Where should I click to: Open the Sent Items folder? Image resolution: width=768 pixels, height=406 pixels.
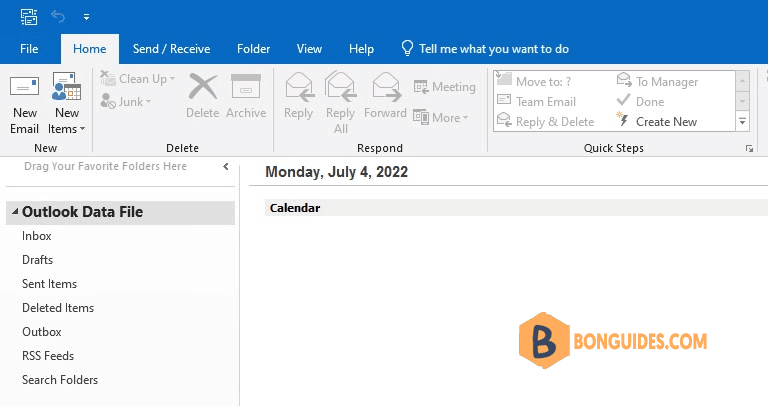tap(49, 284)
